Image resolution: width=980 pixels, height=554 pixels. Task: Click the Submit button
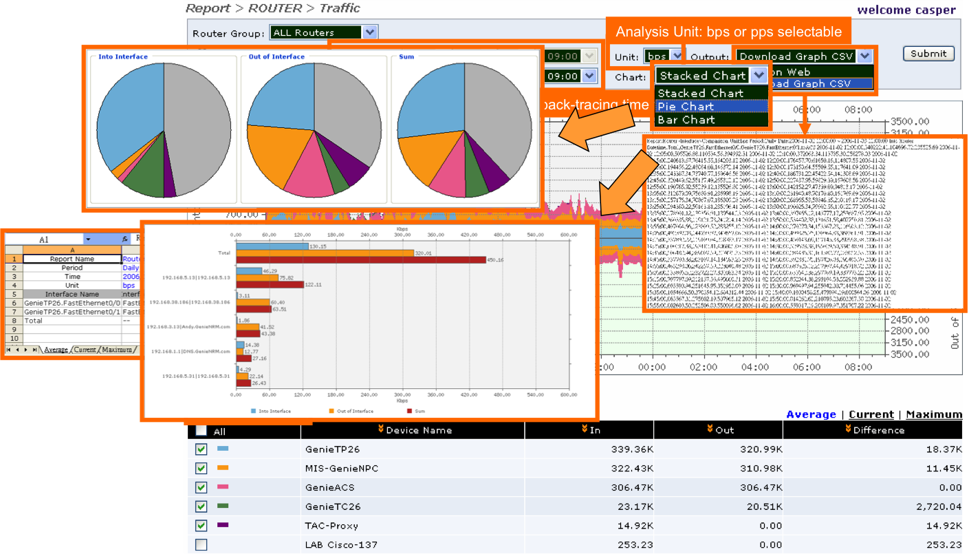(x=928, y=54)
